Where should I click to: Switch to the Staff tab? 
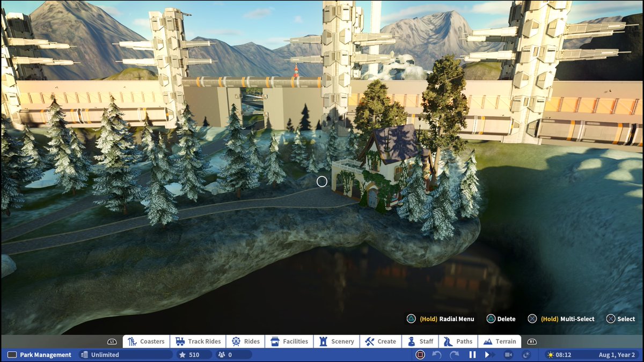(x=420, y=341)
